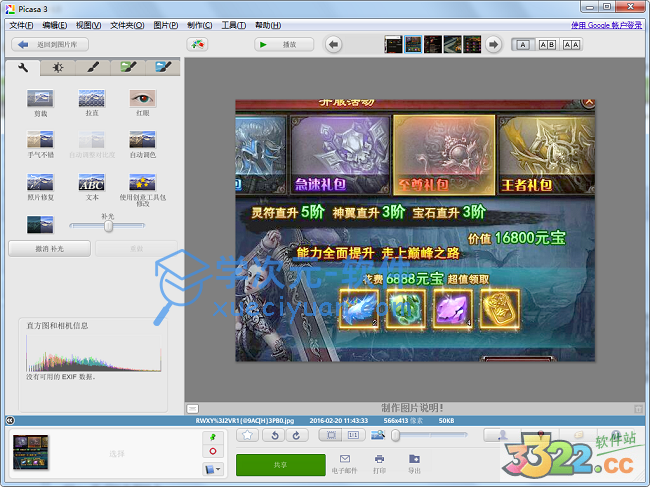Screen dimensions: 650x487
Task: Open the 文件(F) menu
Action: click(x=21, y=25)
